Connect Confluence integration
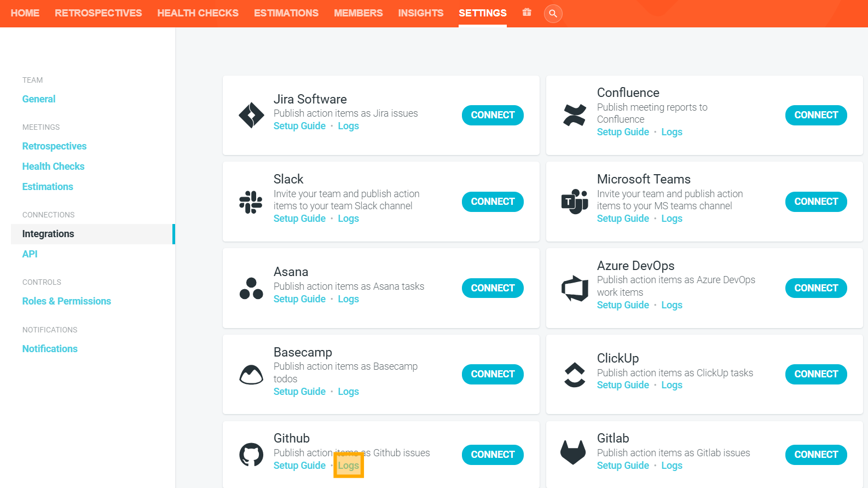Screen dimensions: 868x488 816,115
